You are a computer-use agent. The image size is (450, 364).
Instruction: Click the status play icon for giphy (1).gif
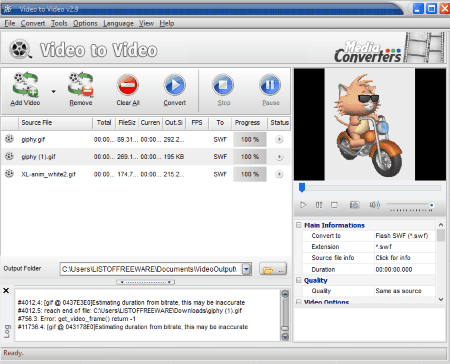279,157
